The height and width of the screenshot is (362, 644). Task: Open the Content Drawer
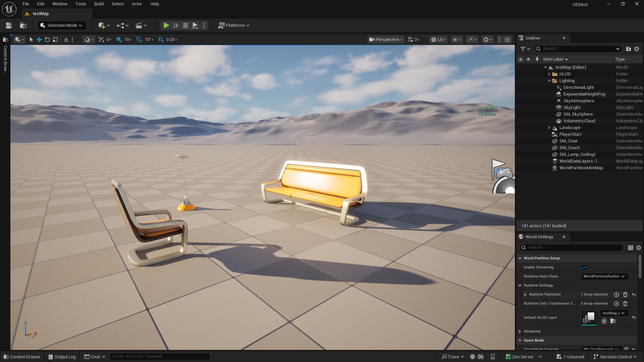pos(22,357)
